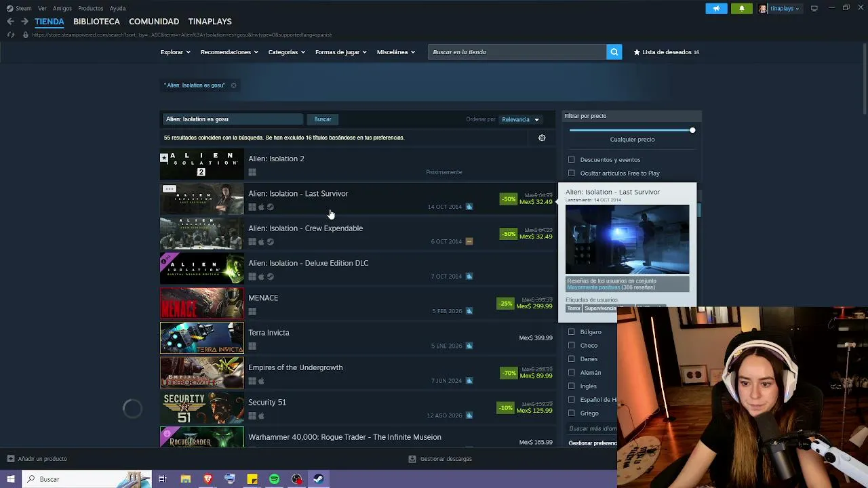Click the star icon beside Lista de deseados
Image resolution: width=868 pixels, height=488 pixels.
637,52
